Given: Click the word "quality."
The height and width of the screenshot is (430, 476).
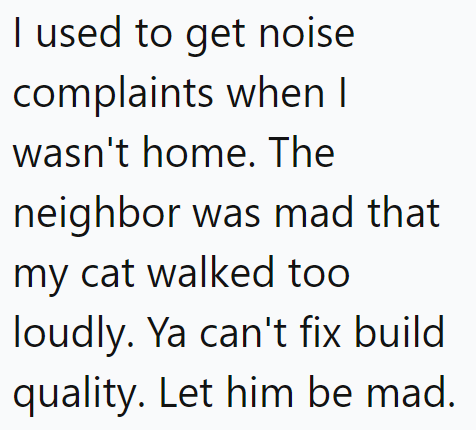Looking at the screenshot, I should tap(79, 394).
